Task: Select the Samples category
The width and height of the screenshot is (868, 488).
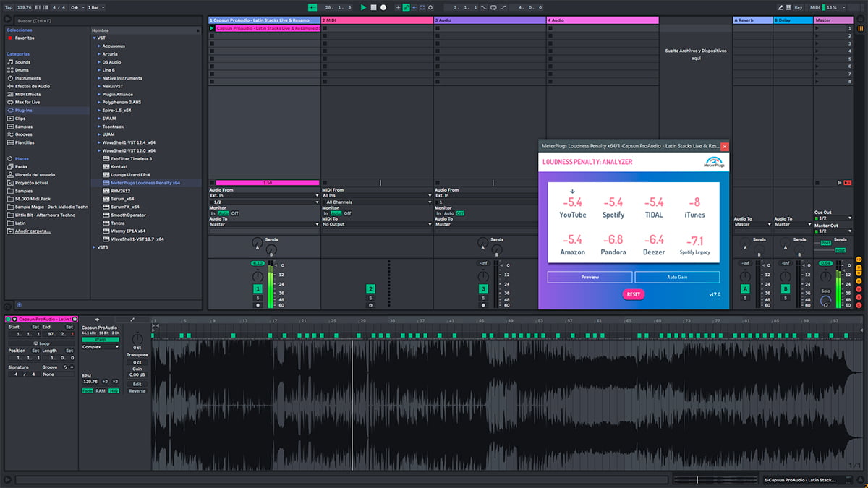Action: point(23,127)
